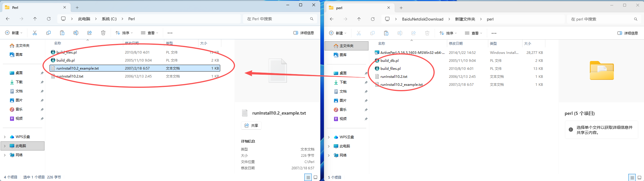The image size is (644, 181).
Task: Refresh the left Perl window
Action: click(49, 19)
